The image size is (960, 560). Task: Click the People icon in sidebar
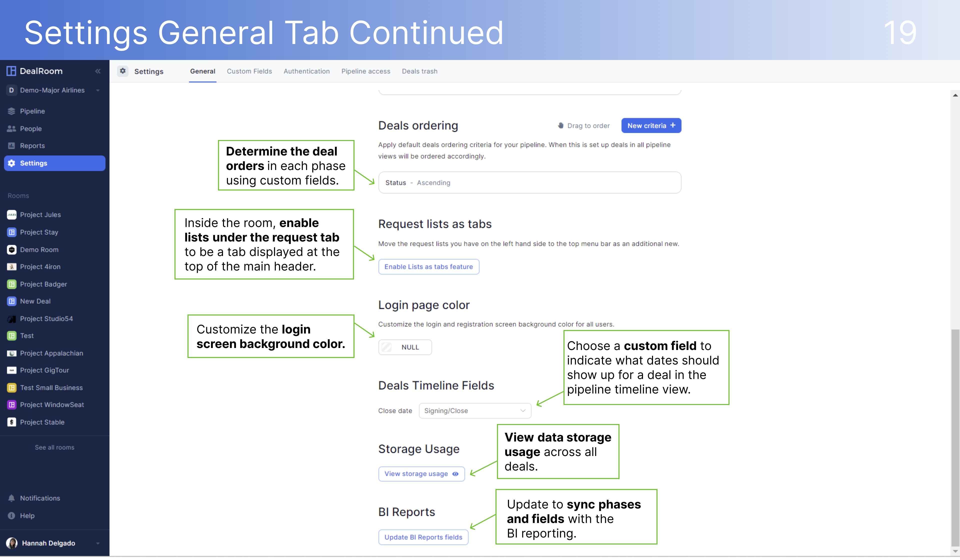(11, 129)
